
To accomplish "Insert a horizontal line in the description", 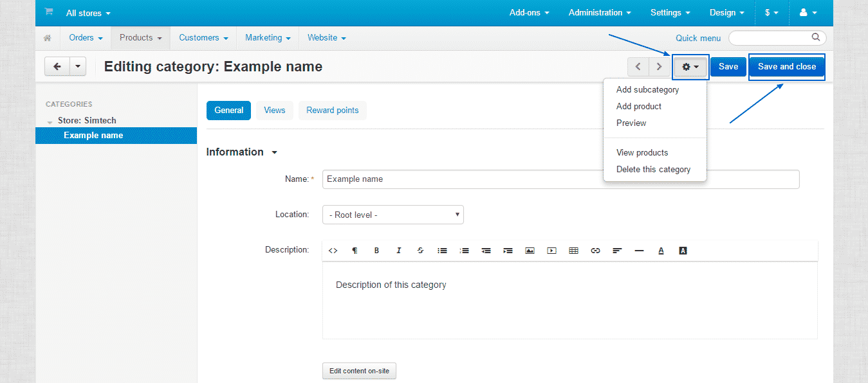I will [639, 251].
